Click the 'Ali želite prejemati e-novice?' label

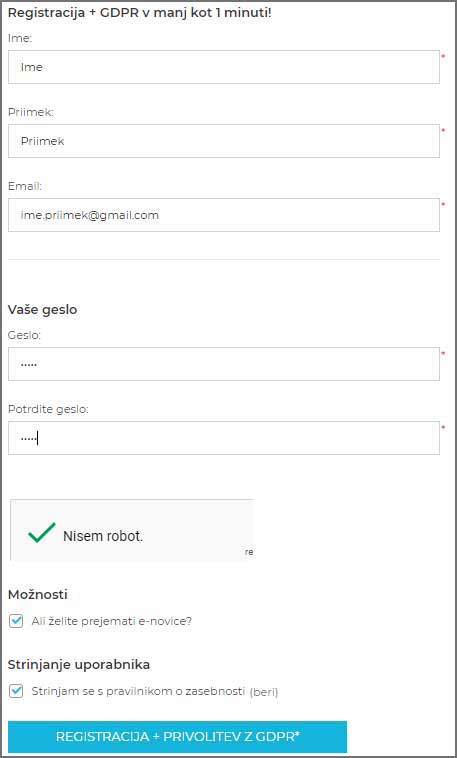[112, 621]
